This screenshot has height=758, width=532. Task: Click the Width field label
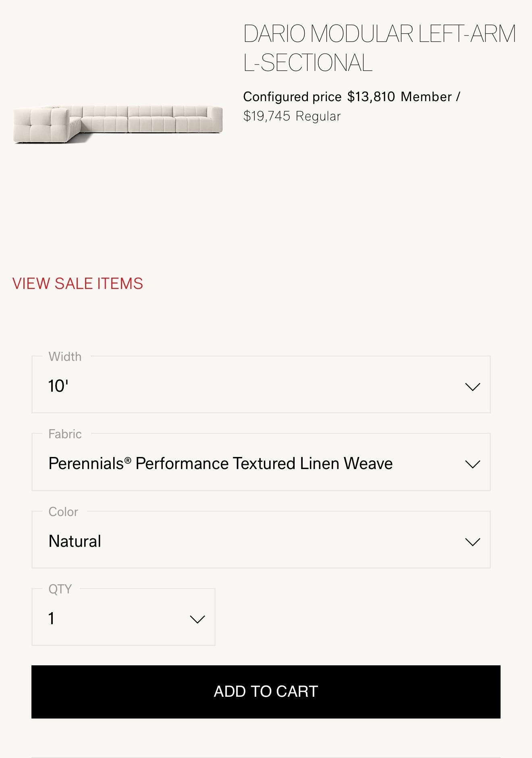65,357
